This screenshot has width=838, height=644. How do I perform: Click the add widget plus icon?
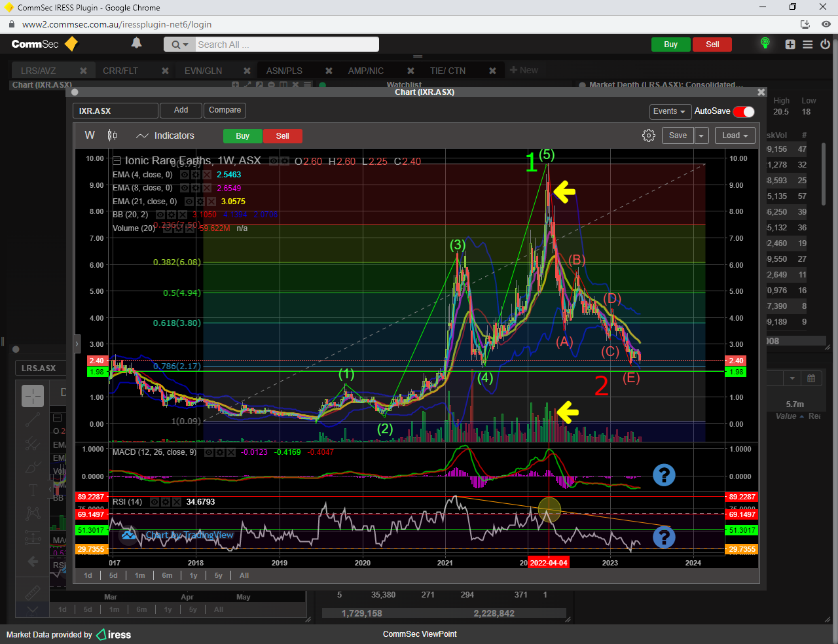(x=790, y=45)
